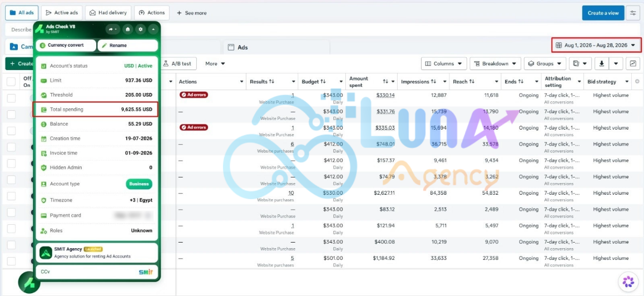Screen dimensions: 644x296
Task: Click the Ads Check home icon
Action: tap(128, 29)
